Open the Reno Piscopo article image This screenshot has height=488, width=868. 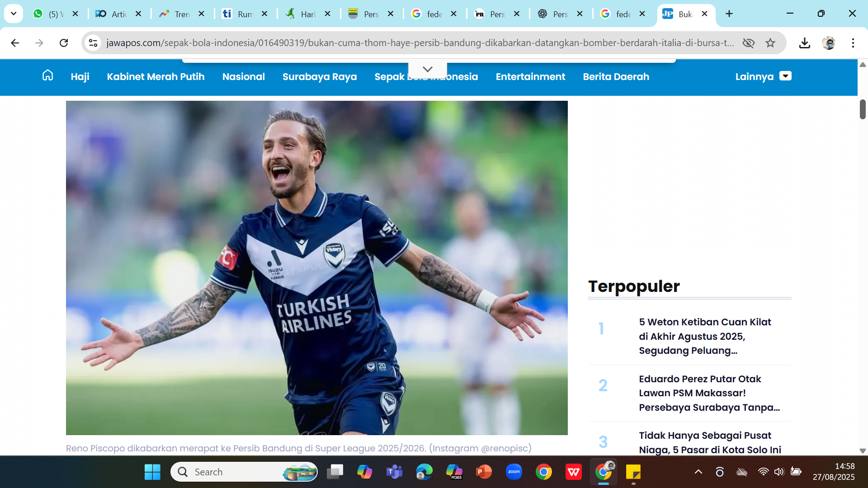[316, 267]
